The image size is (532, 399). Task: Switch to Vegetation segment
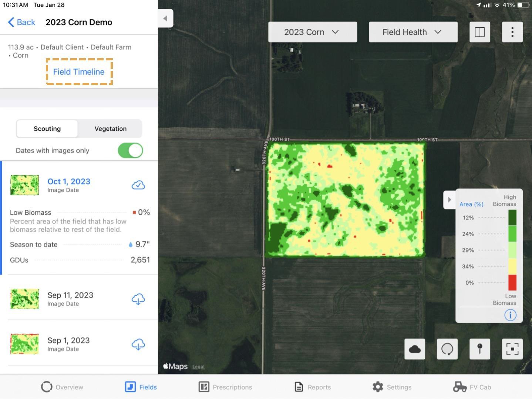pyautogui.click(x=110, y=129)
